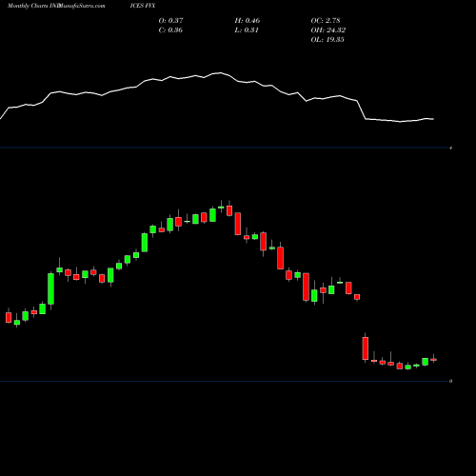
Task: Click the 'OC: 2.78' value
Action: pyautogui.click(x=326, y=21)
